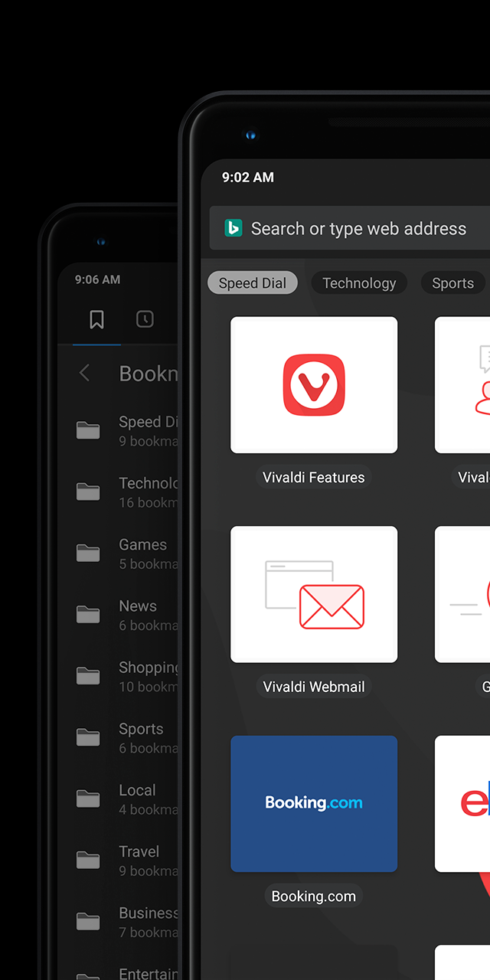
Task: Select the Speed Dial chip
Action: pos(252,283)
